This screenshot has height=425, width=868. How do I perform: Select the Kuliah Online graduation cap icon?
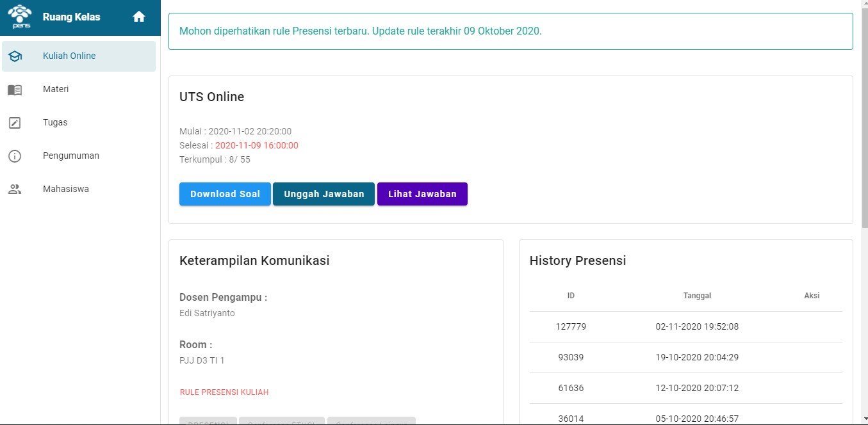(15, 56)
